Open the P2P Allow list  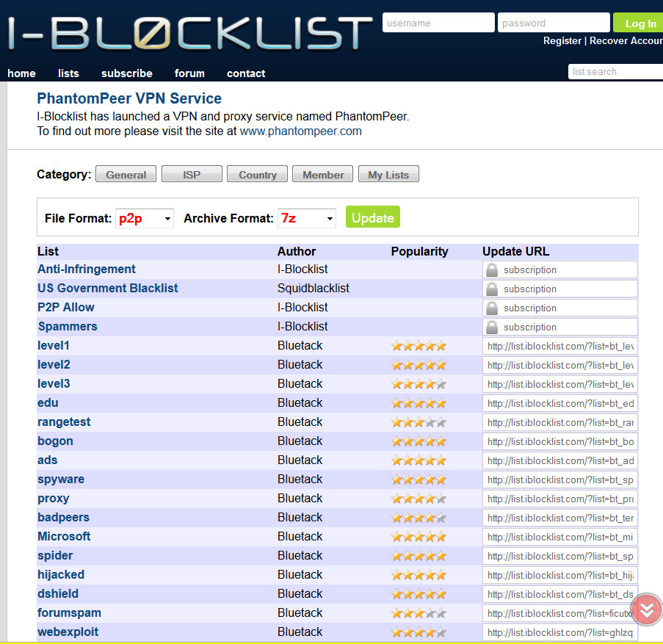pos(65,307)
